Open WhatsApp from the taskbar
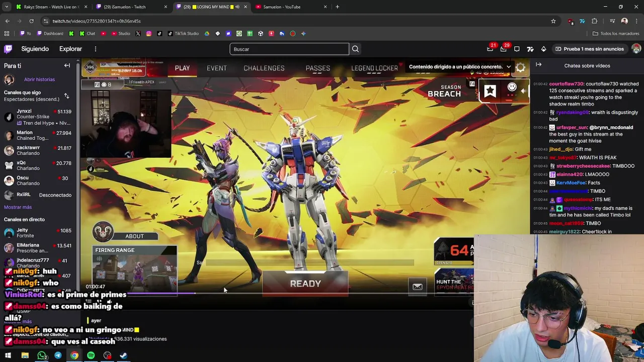The height and width of the screenshot is (362, 644). pyautogui.click(x=42, y=355)
